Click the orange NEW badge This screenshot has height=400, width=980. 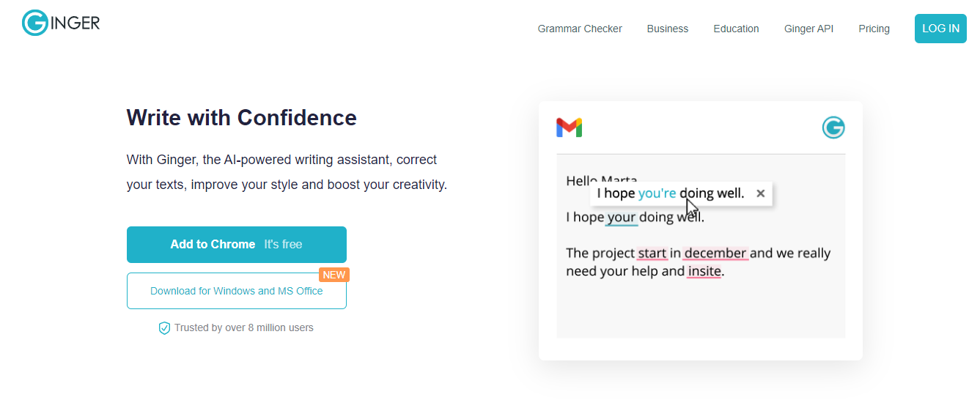coord(334,275)
